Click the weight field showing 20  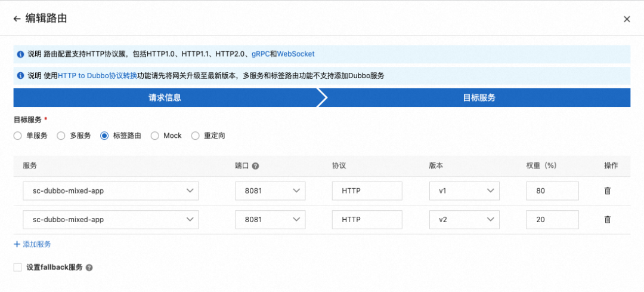pos(552,220)
